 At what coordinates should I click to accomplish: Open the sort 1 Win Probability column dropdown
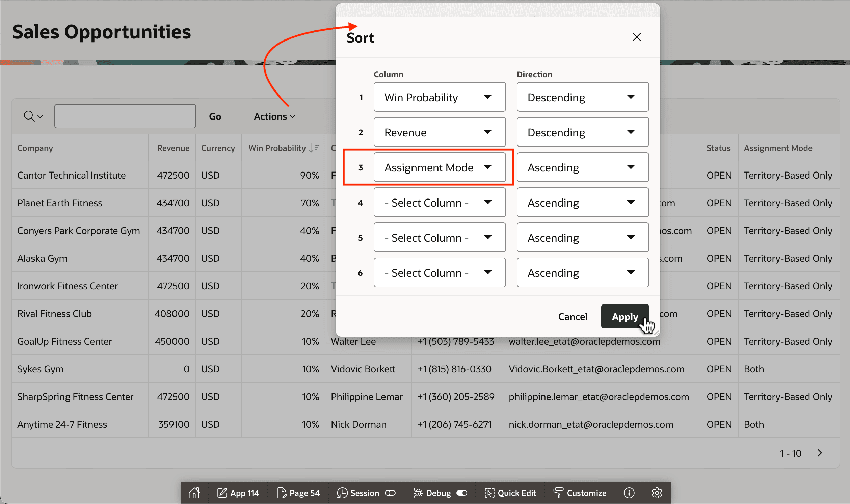(440, 97)
